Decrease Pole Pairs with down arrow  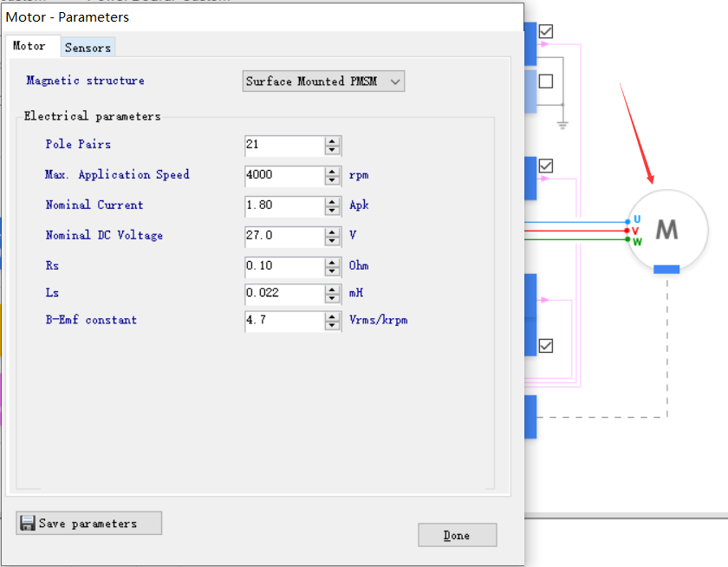332,149
